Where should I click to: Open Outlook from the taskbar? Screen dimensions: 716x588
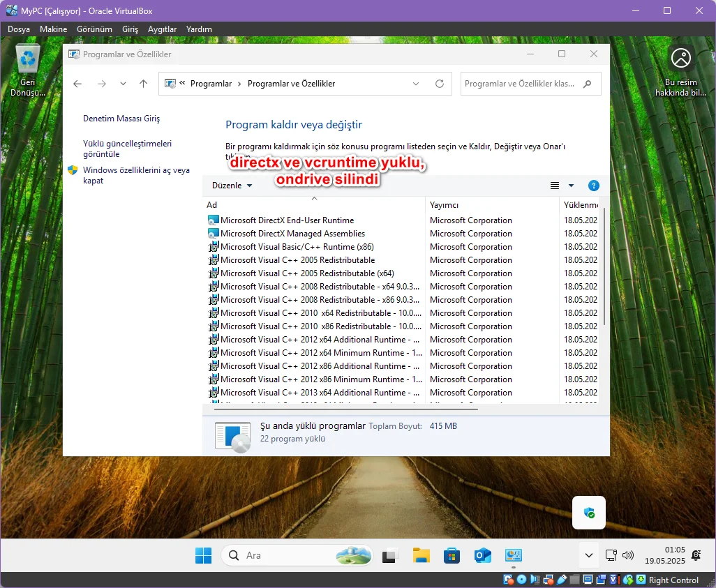(483, 556)
